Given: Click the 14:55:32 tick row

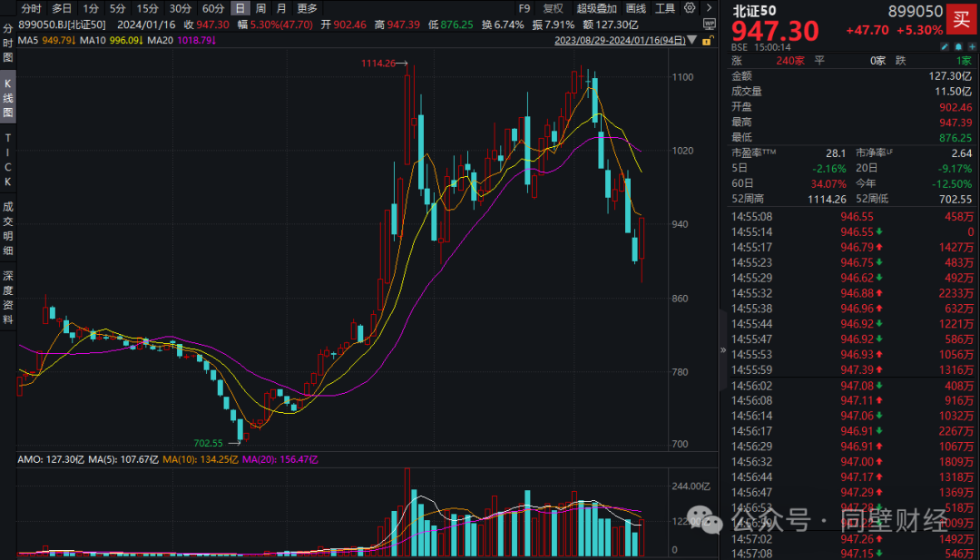Looking at the screenshot, I should [x=851, y=293].
